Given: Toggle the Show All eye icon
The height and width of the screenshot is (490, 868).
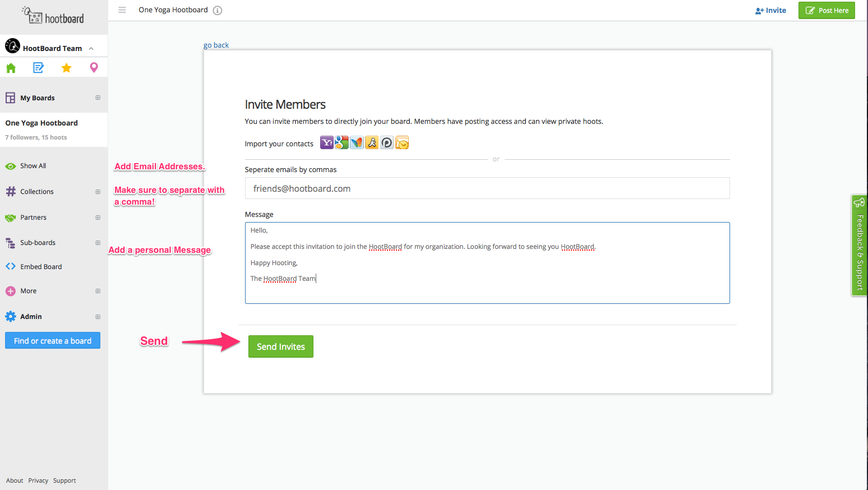Looking at the screenshot, I should (10, 166).
